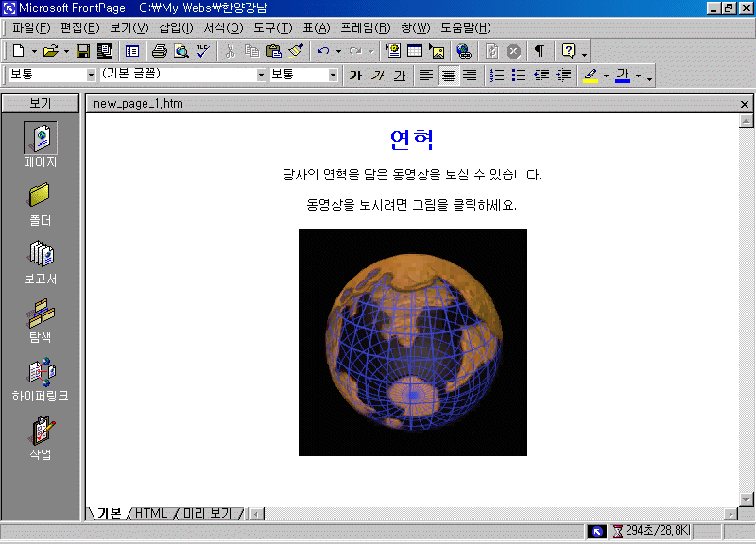Toggle the Folder List icon
The image size is (756, 544).
click(131, 51)
